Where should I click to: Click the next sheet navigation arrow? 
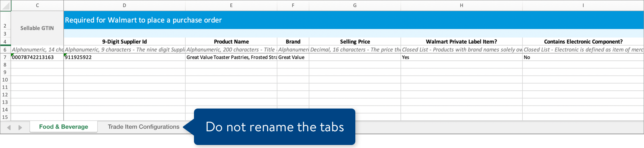tap(20, 128)
